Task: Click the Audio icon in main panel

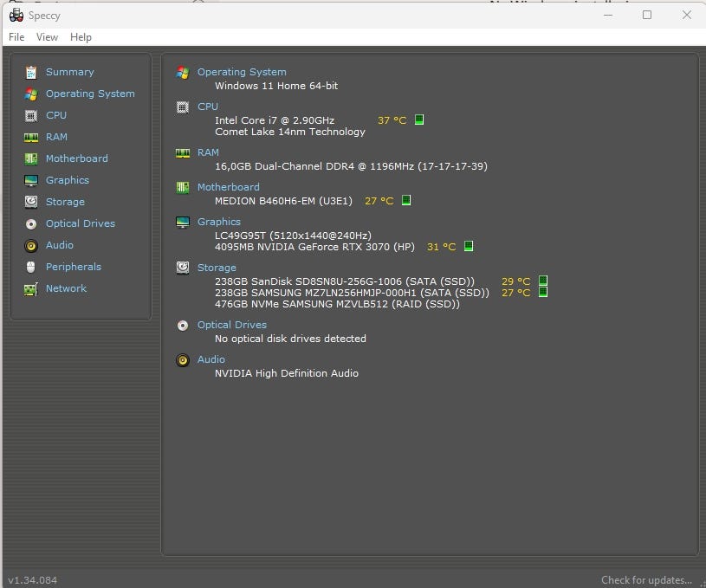Action: pos(183,359)
